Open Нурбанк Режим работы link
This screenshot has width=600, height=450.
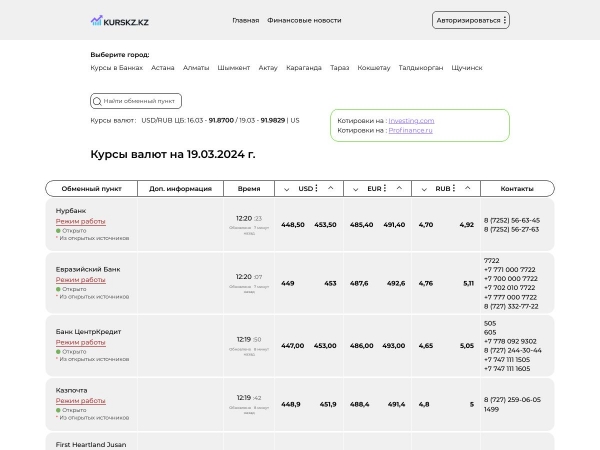(80, 221)
